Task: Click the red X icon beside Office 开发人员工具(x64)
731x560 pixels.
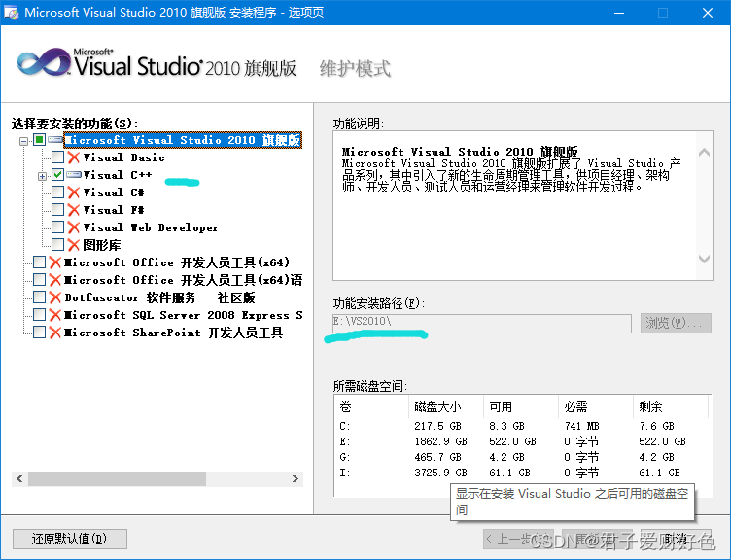Action: [55, 262]
